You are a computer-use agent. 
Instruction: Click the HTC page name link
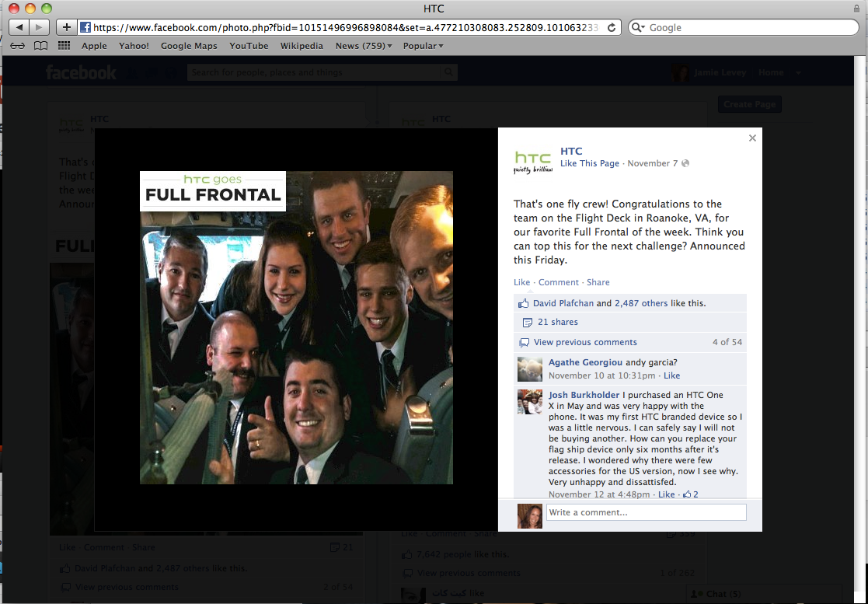pyautogui.click(x=571, y=151)
